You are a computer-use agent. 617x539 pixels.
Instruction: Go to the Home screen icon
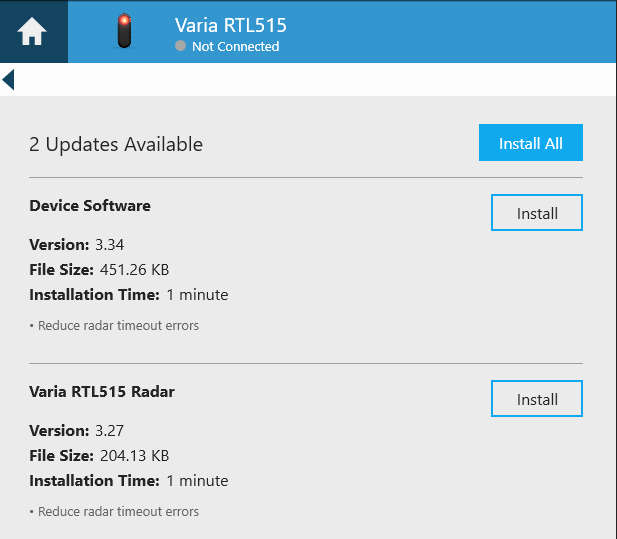pyautogui.click(x=32, y=32)
